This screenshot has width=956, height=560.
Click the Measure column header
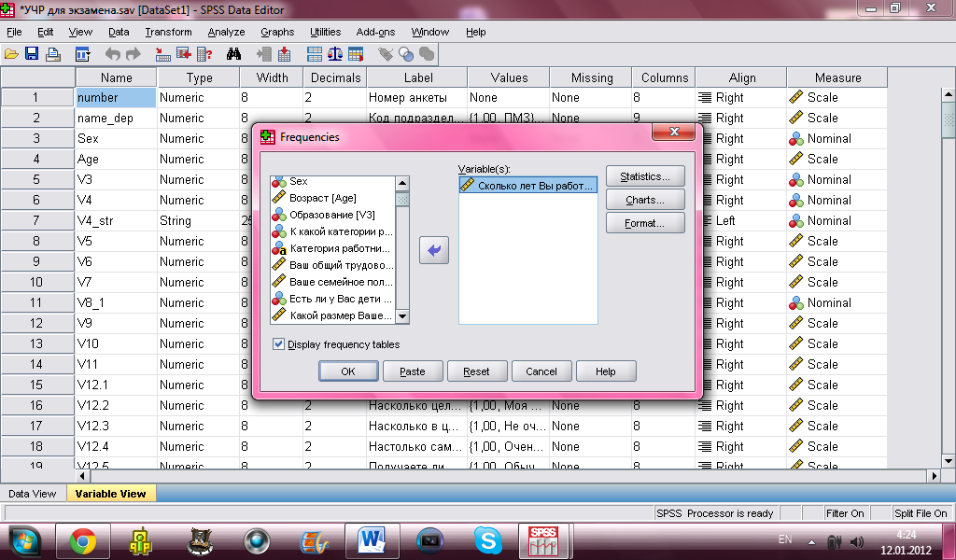(x=837, y=77)
